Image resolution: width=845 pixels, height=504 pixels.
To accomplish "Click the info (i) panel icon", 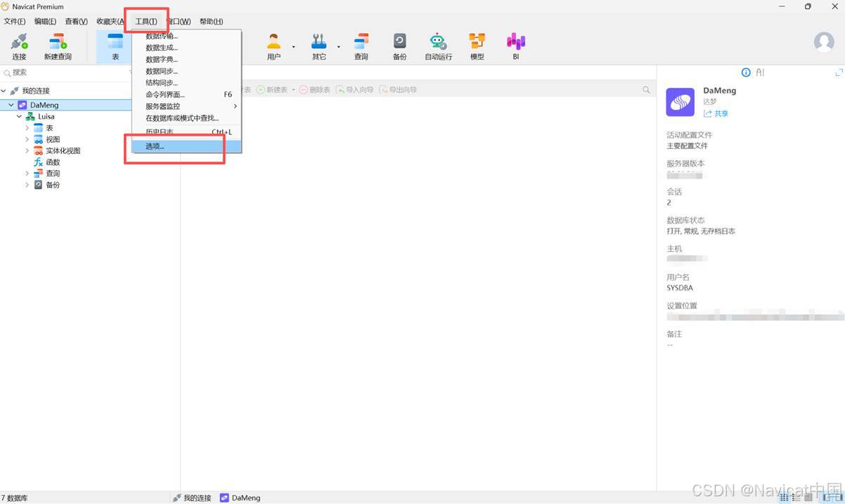I will (x=746, y=72).
